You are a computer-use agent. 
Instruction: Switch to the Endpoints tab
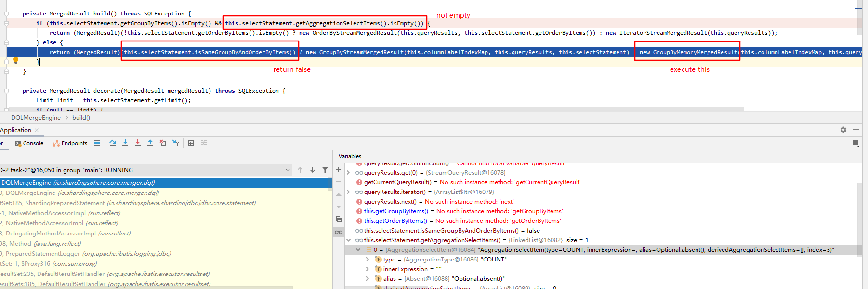(x=70, y=143)
